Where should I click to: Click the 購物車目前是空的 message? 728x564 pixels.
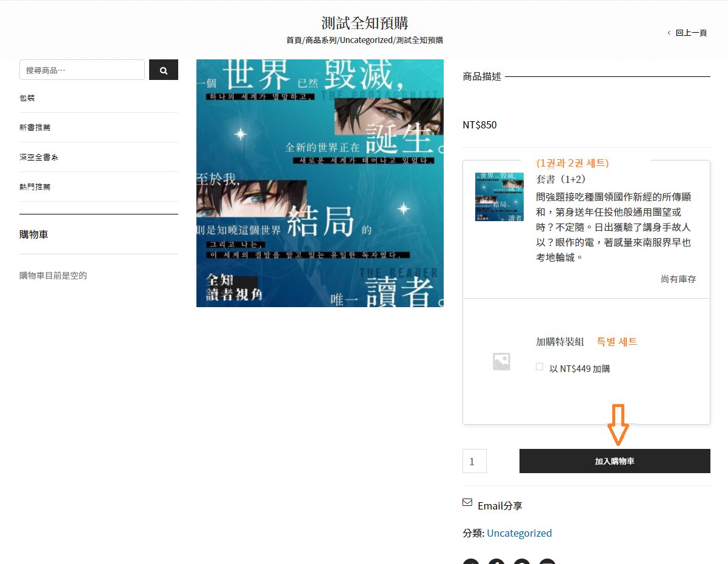point(53,276)
